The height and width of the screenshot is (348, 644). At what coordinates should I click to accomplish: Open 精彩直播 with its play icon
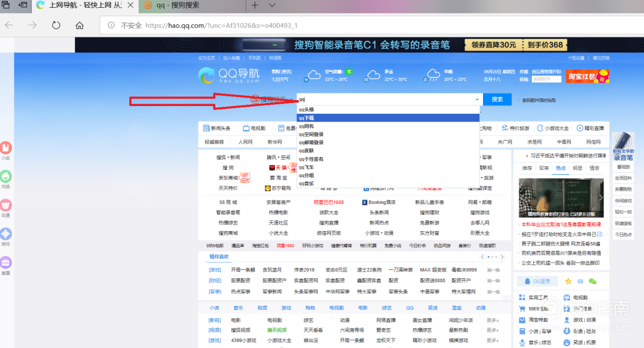(x=590, y=128)
